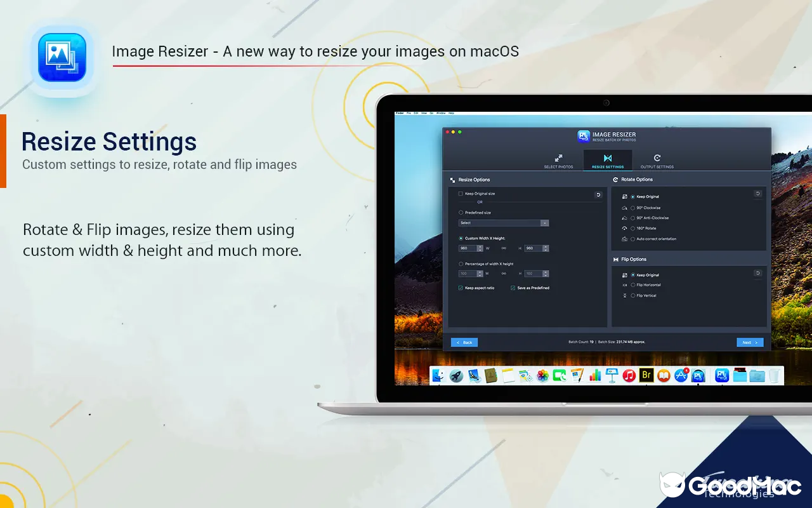Click the height stepper down arrow
This screenshot has height=508, width=812.
pos(545,250)
